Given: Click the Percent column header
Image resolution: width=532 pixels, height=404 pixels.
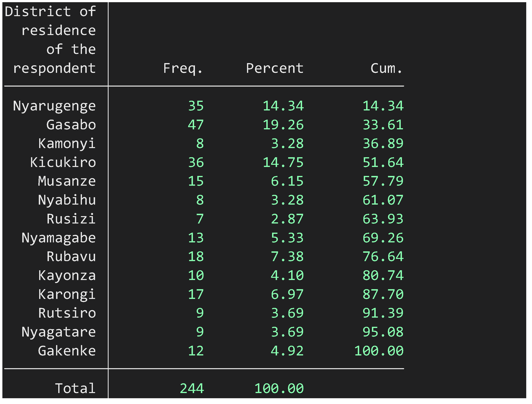Looking at the screenshot, I should tap(275, 69).
